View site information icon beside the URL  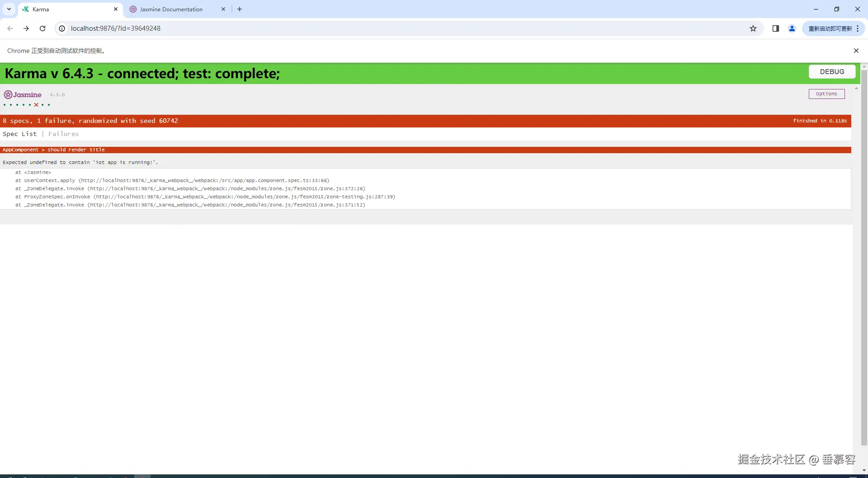62,28
